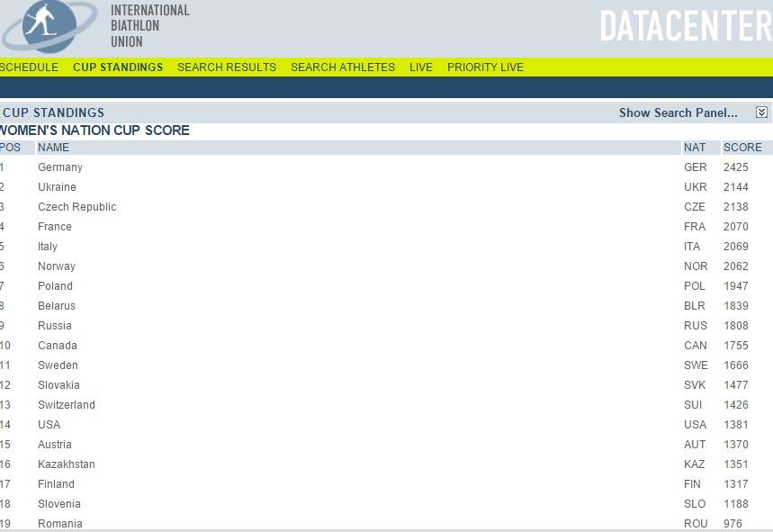Expand the search panel chevron icon
The width and height of the screenshot is (773, 532).
click(761, 113)
